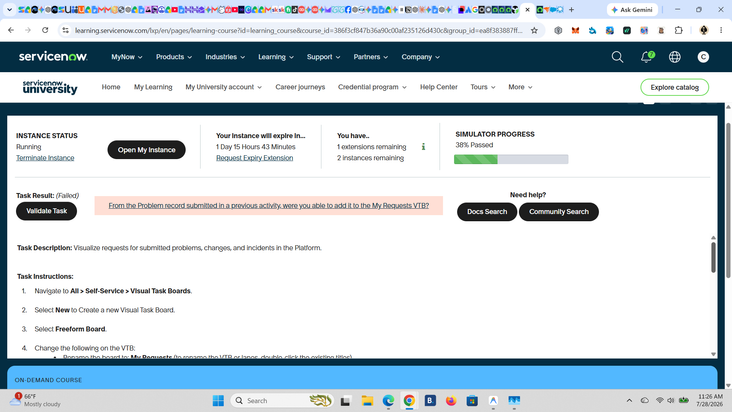Viewport: 732px width, 412px height.
Task: Open the clock and date in taskbar
Action: 709,400
